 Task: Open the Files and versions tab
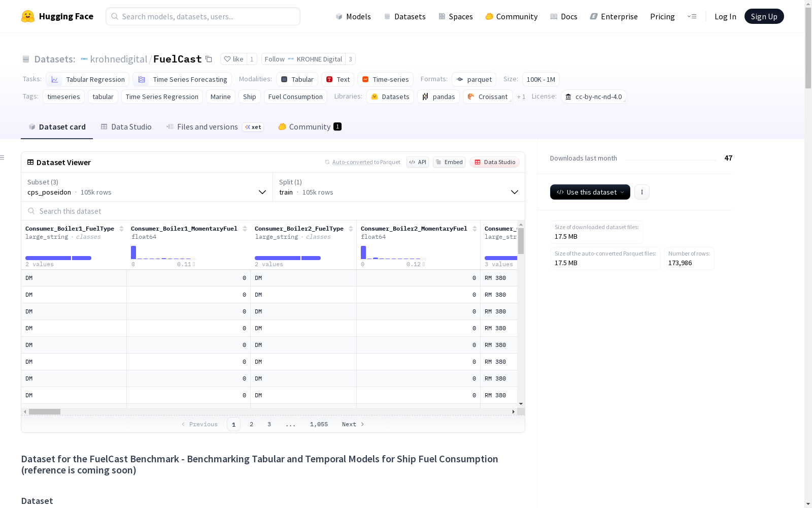(215, 127)
